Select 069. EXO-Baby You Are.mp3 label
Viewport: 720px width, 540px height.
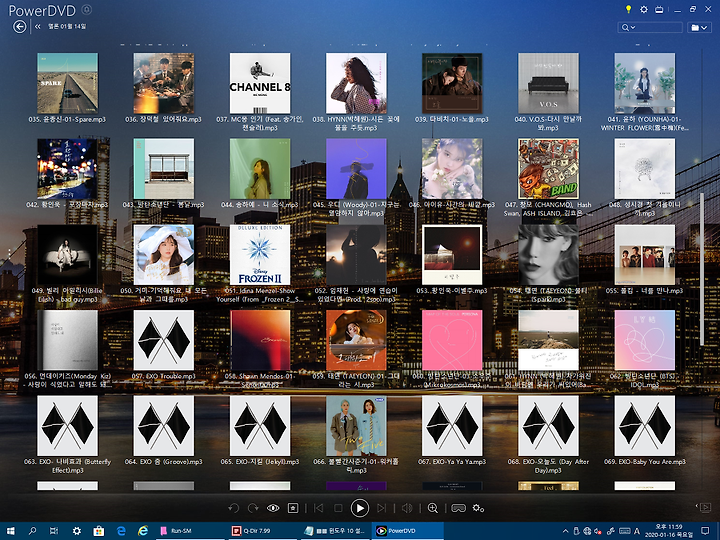(645, 462)
